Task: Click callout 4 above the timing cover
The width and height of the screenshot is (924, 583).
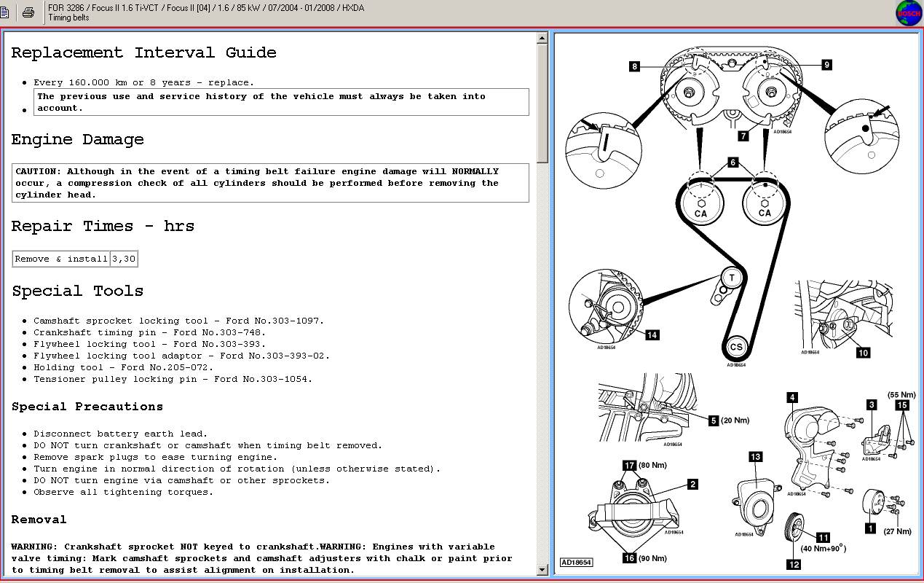Action: (x=792, y=398)
